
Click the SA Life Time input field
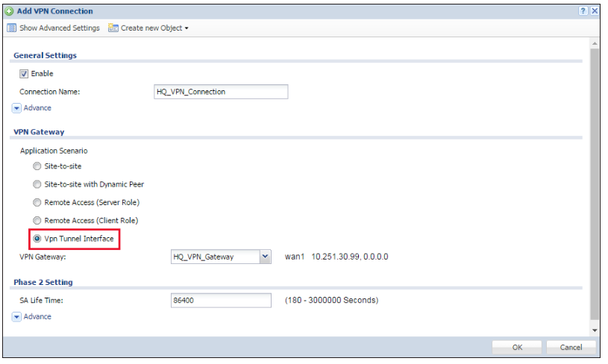[221, 301]
